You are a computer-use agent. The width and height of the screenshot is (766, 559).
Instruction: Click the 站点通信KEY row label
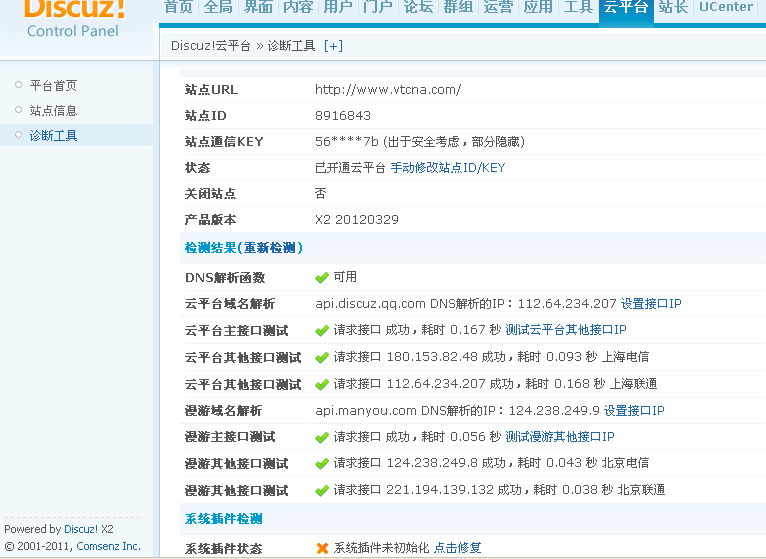click(224, 142)
